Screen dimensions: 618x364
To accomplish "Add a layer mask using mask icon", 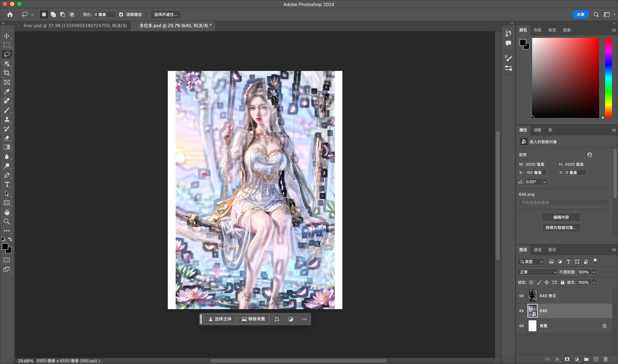I will (567, 359).
